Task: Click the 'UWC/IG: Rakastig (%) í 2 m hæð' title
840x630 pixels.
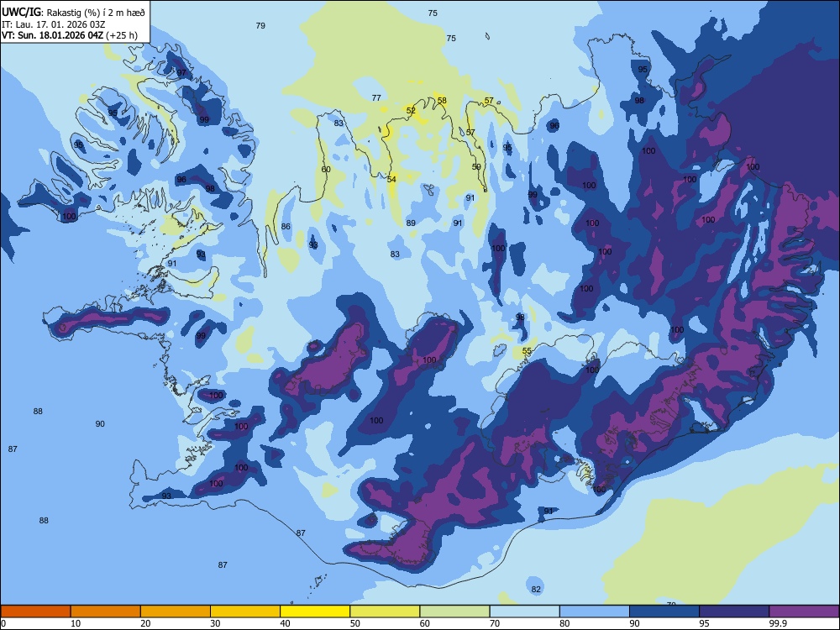Action: pyautogui.click(x=73, y=13)
